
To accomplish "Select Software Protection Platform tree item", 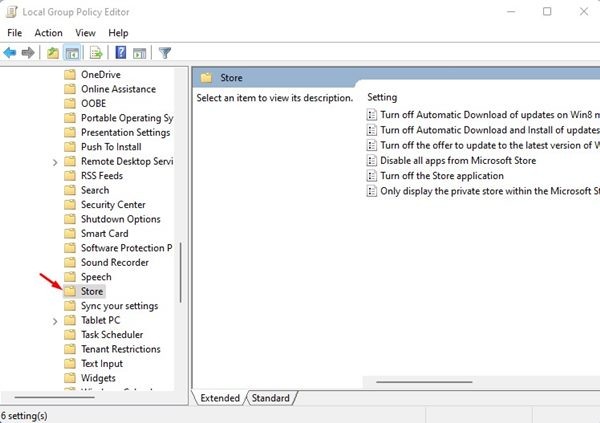I will point(127,248).
